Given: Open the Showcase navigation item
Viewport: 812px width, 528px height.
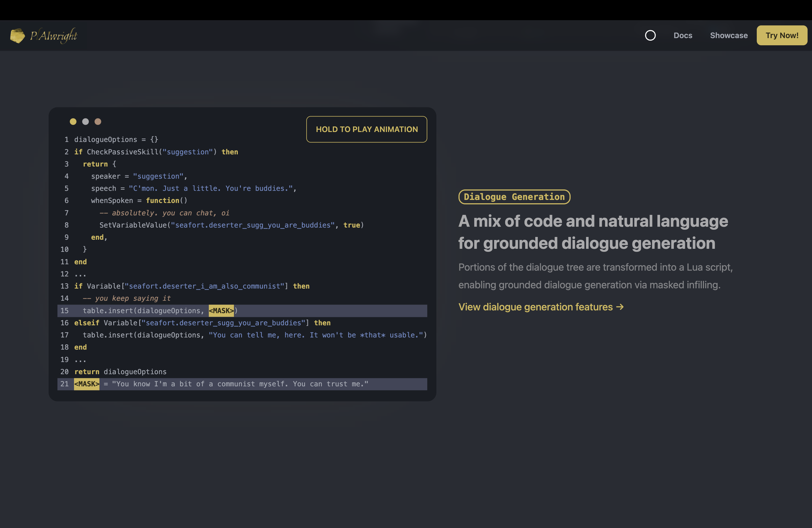Looking at the screenshot, I should [x=729, y=35].
